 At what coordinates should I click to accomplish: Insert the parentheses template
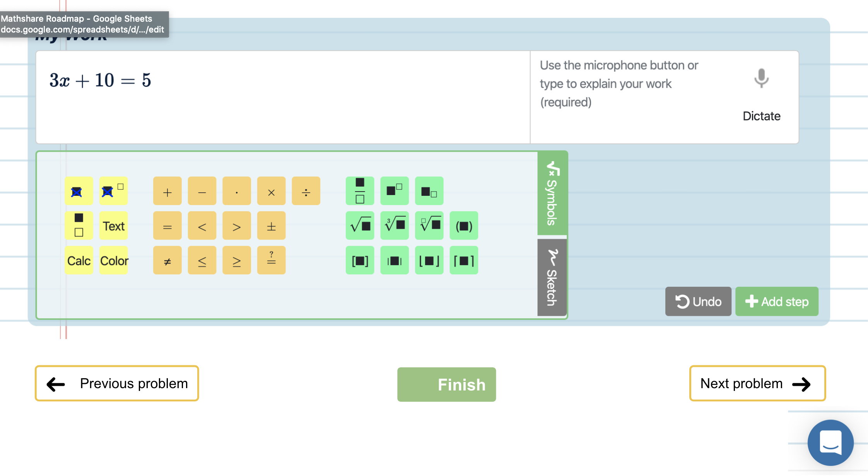click(x=463, y=226)
